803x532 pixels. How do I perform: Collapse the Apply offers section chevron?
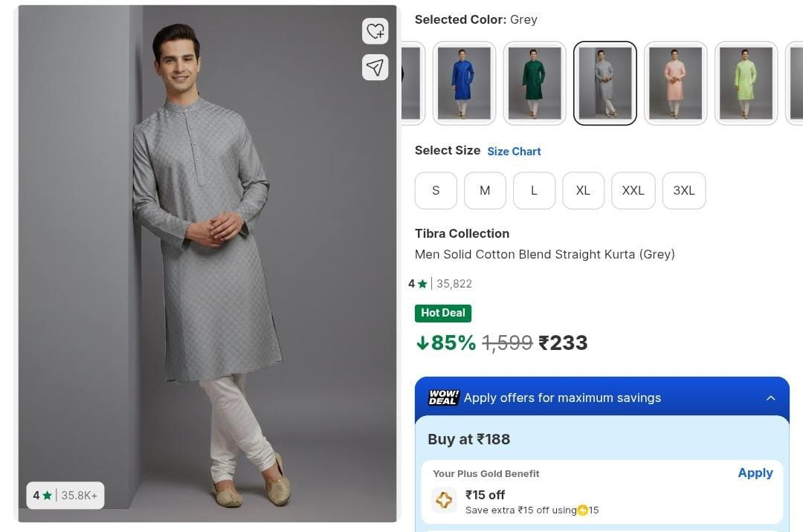click(771, 398)
